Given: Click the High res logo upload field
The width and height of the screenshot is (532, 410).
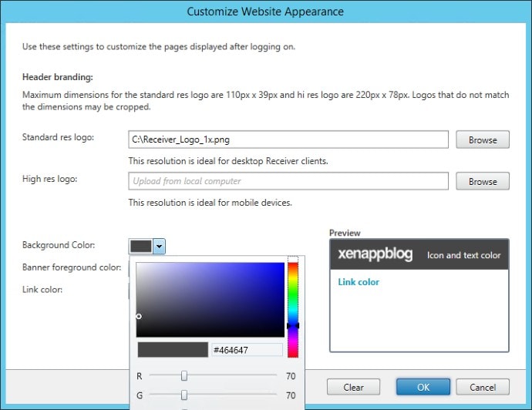Looking at the screenshot, I should pyautogui.click(x=288, y=181).
